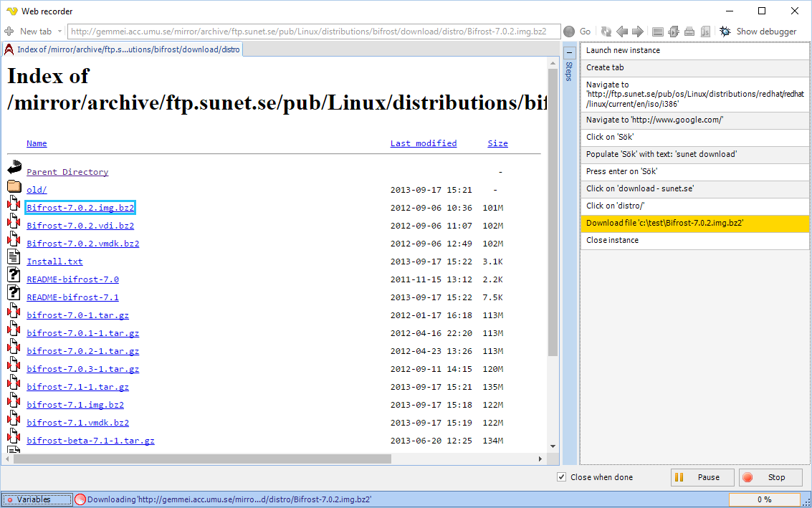Toggle the 'Close when done' checkbox
The image size is (812, 508).
click(x=562, y=477)
